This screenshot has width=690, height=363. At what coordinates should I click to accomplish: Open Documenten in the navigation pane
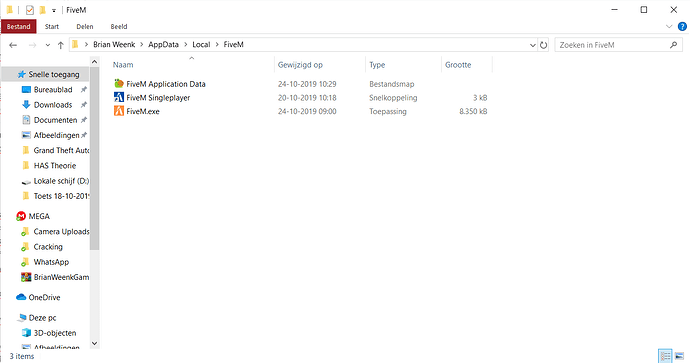[x=55, y=120]
